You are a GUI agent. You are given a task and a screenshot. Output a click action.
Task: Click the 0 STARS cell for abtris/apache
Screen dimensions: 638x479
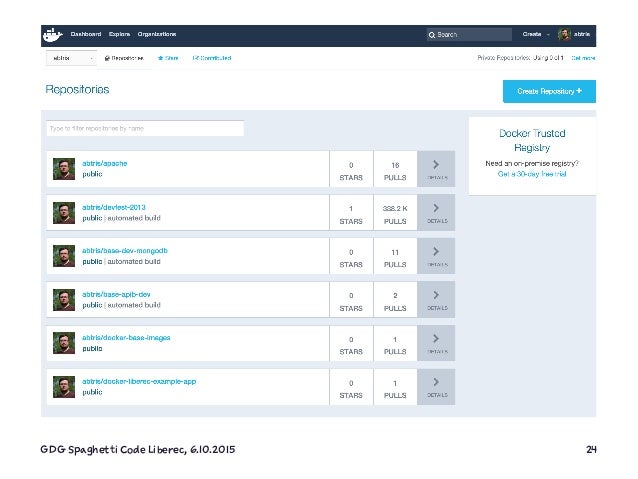point(351,169)
